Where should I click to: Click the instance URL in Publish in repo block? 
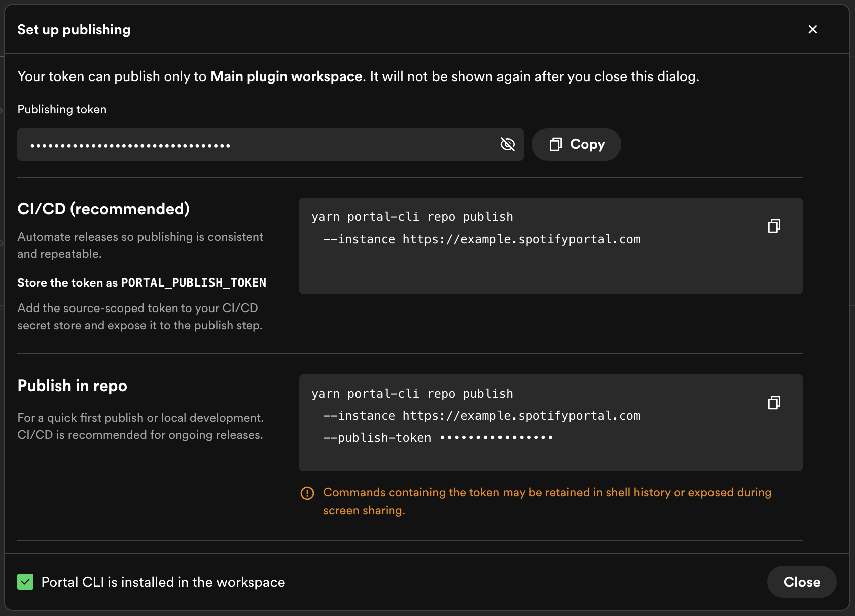click(x=522, y=416)
